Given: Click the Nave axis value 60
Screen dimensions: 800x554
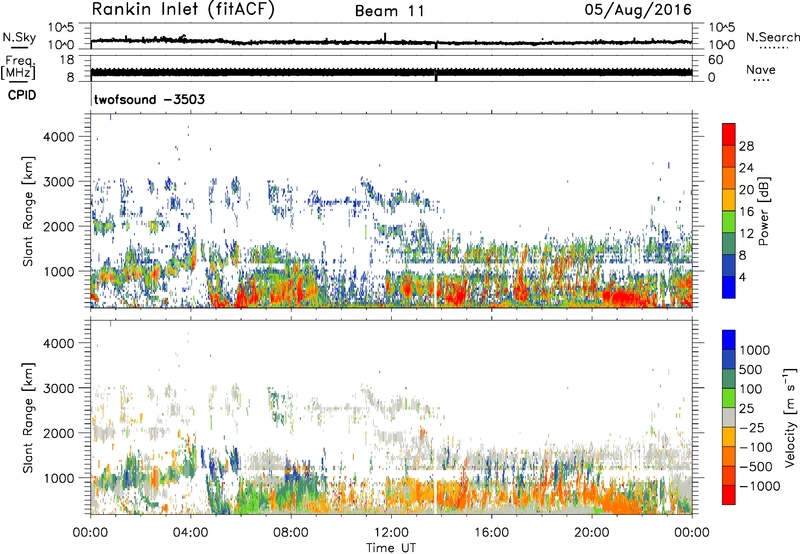Looking at the screenshot, I should coord(715,60).
